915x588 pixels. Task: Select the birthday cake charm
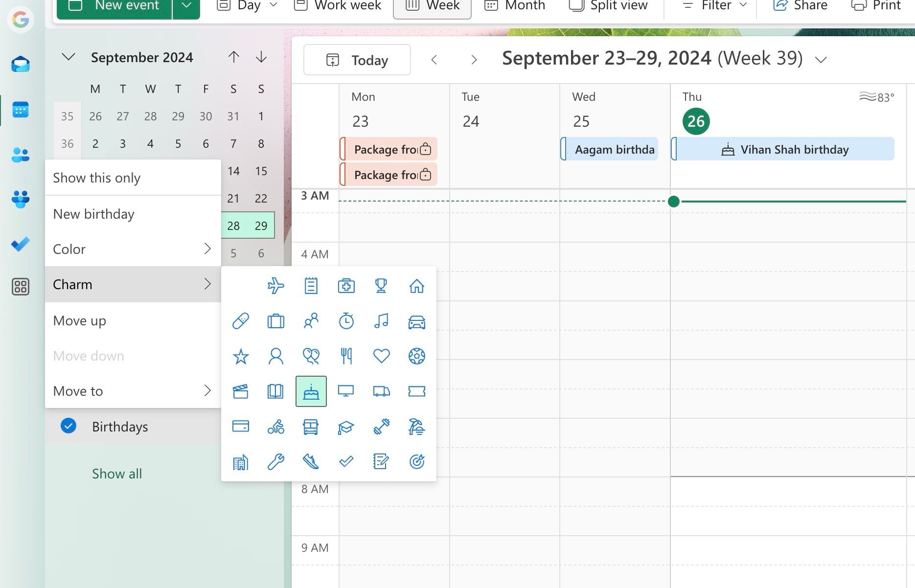311,391
